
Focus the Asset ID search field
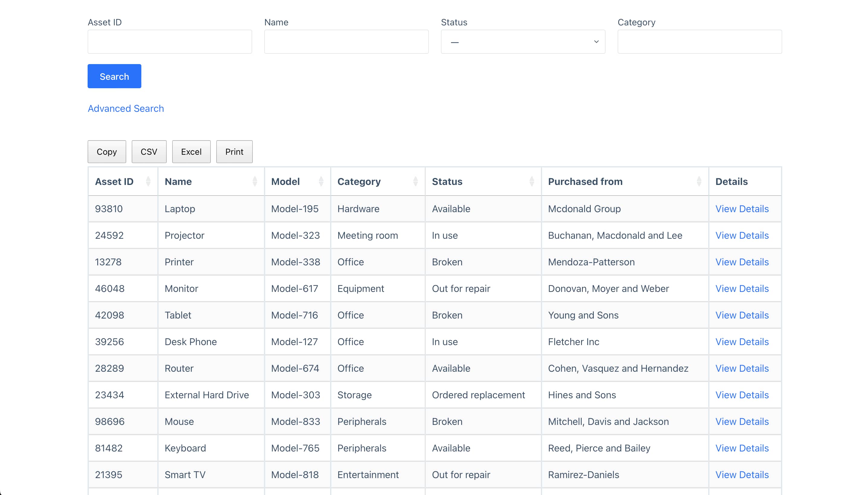click(169, 42)
